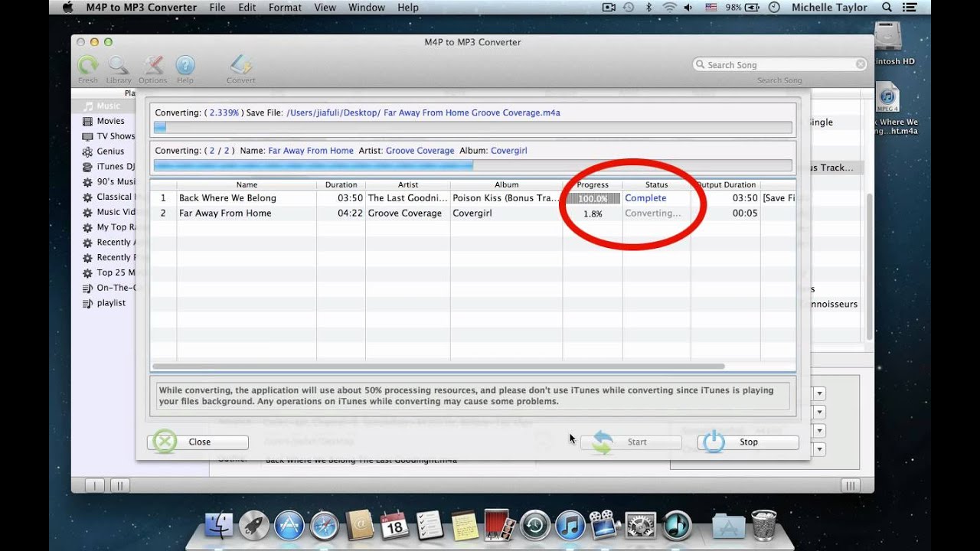This screenshot has height=551, width=980.
Task: Open the Edit menu
Action: 247,8
